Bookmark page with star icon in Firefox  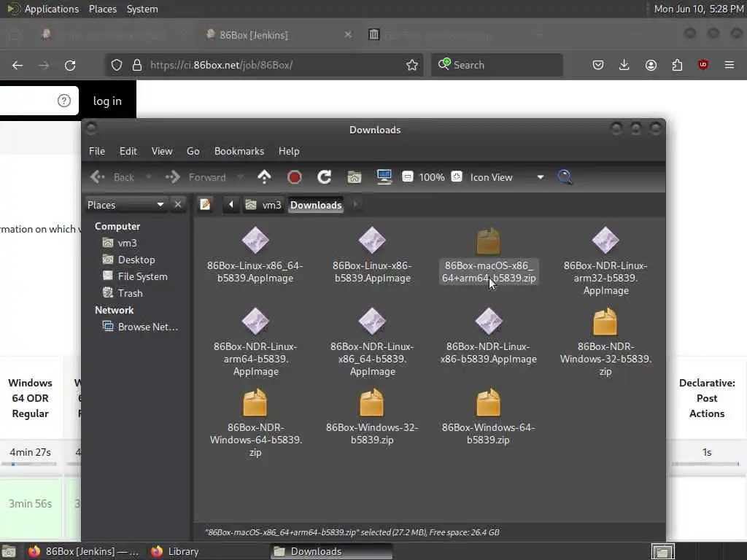tap(412, 65)
